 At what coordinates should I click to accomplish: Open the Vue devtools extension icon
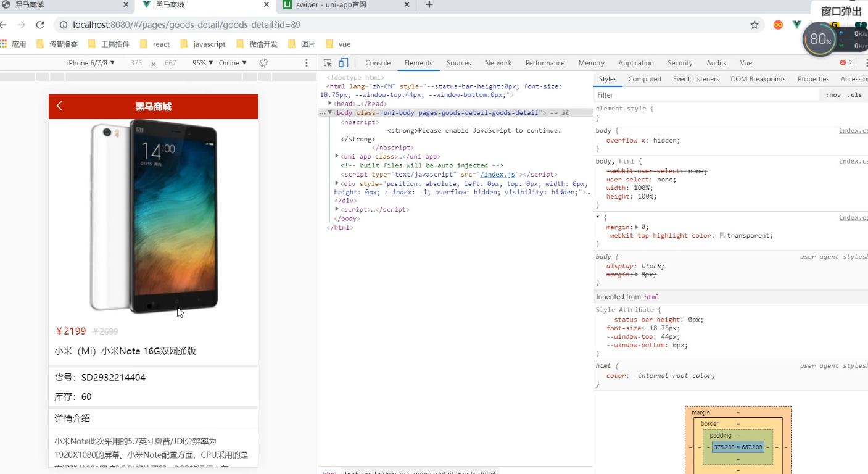(796, 25)
